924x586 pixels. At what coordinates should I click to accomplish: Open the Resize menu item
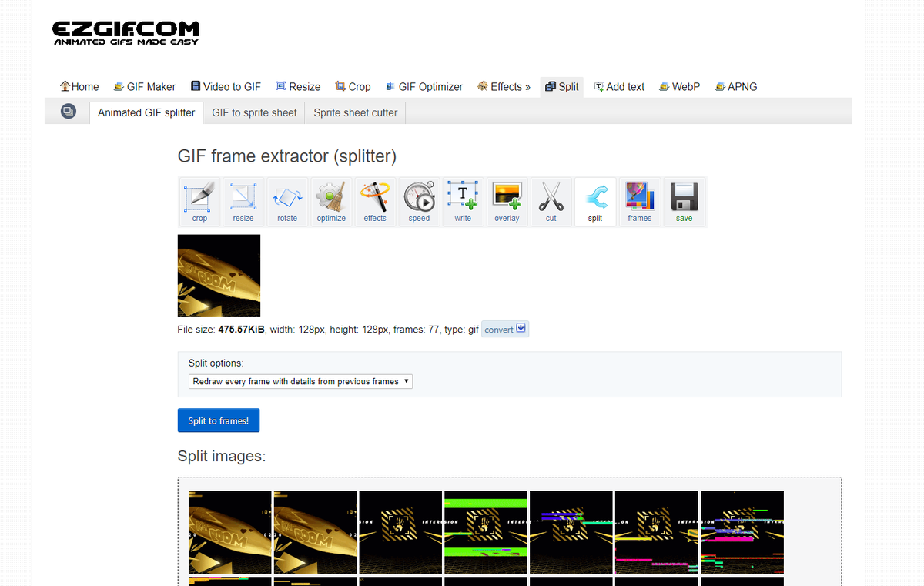(297, 87)
